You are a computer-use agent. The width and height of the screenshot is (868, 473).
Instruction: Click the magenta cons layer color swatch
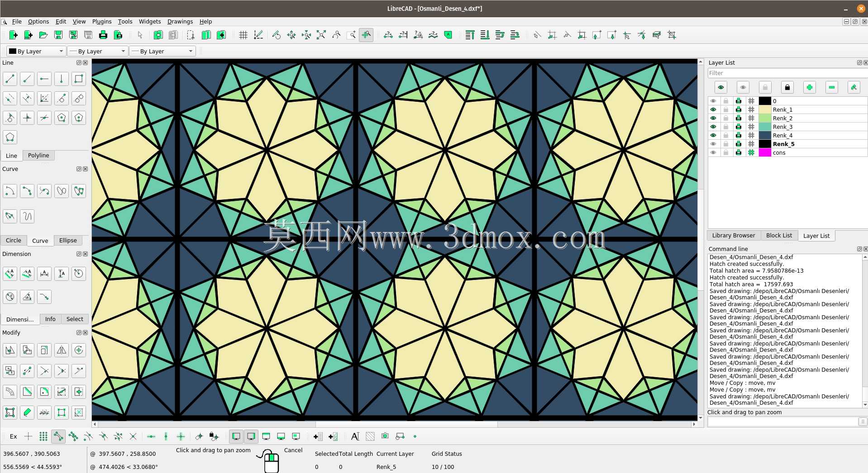[x=765, y=152]
